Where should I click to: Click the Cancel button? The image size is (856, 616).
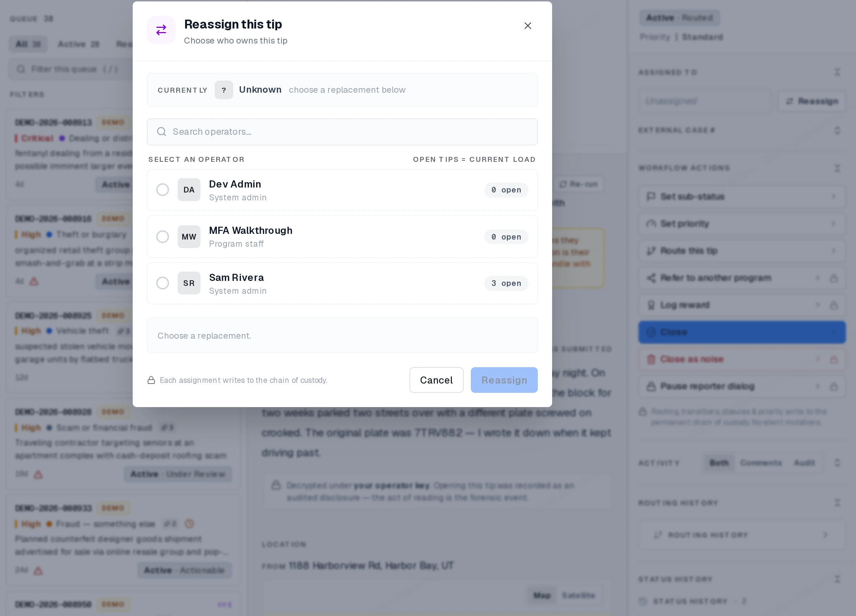tap(436, 380)
